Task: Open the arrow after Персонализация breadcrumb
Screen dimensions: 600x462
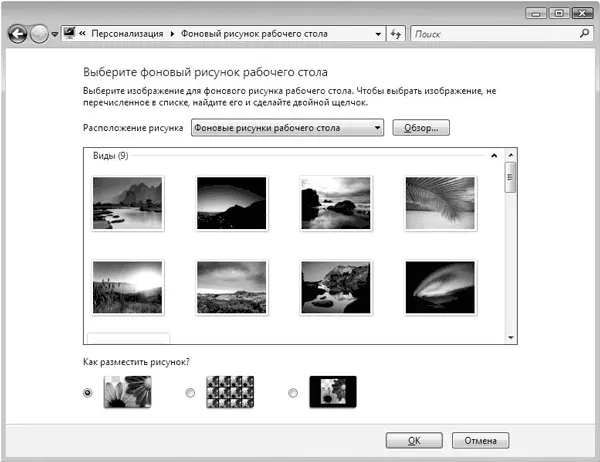Action: (172, 34)
